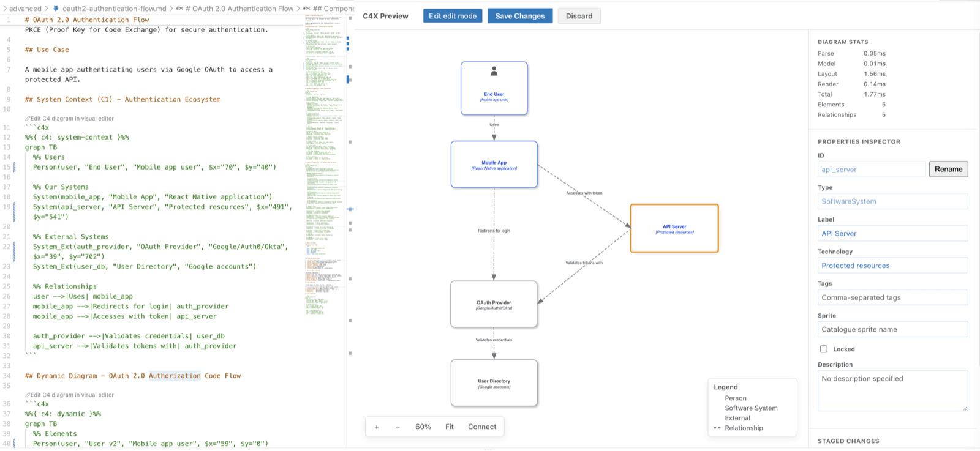The image size is (980, 451).
Task: Edit the Label field API Server
Action: (x=892, y=233)
